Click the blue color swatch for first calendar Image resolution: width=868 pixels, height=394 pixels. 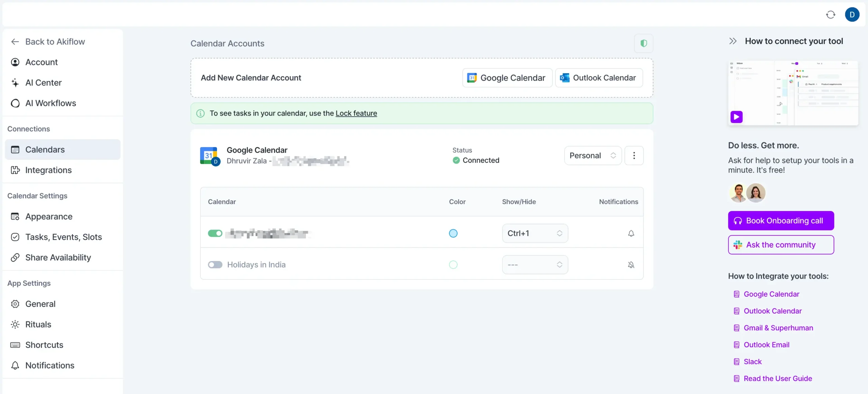453,233
